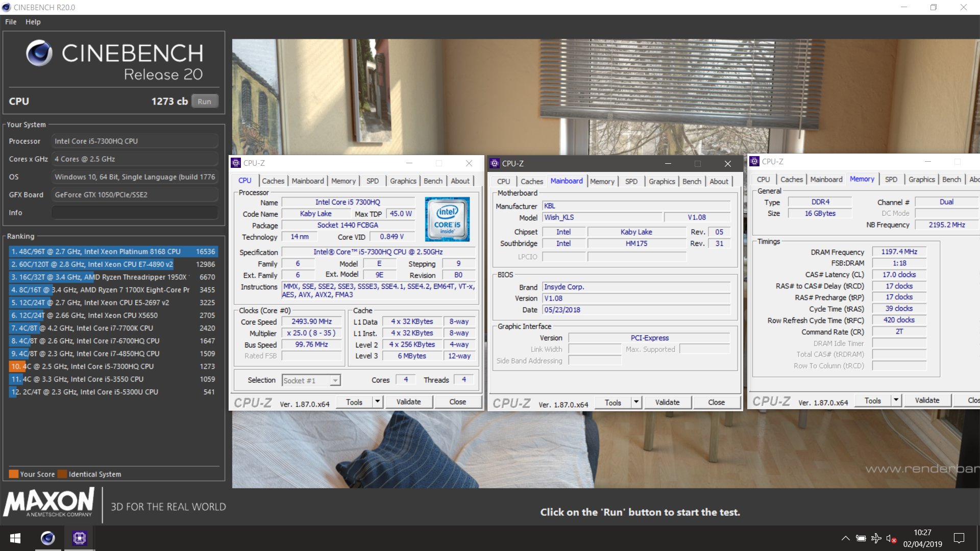Open SPD tab in the Mainboard CPU-Z window
Image resolution: width=980 pixels, height=551 pixels.
631,181
